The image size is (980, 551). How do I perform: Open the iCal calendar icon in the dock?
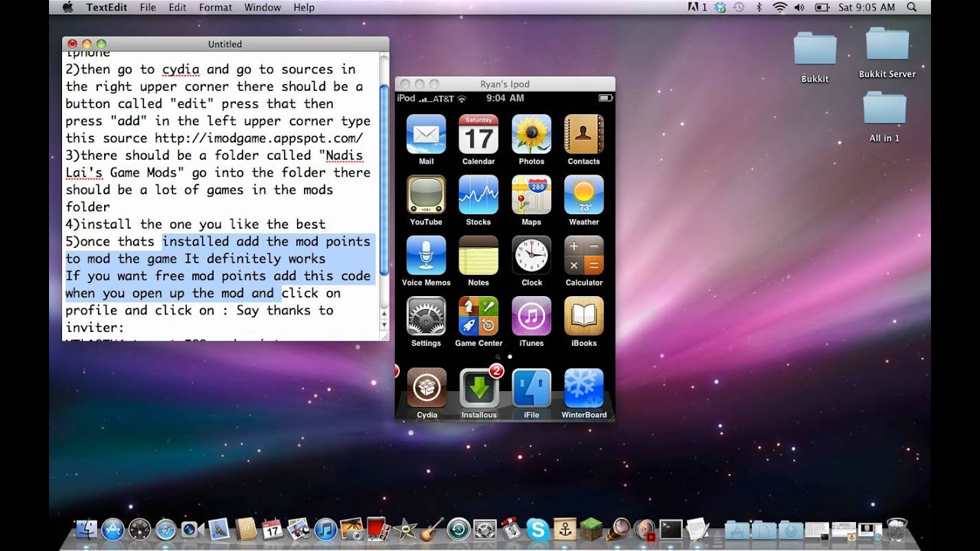point(273,530)
